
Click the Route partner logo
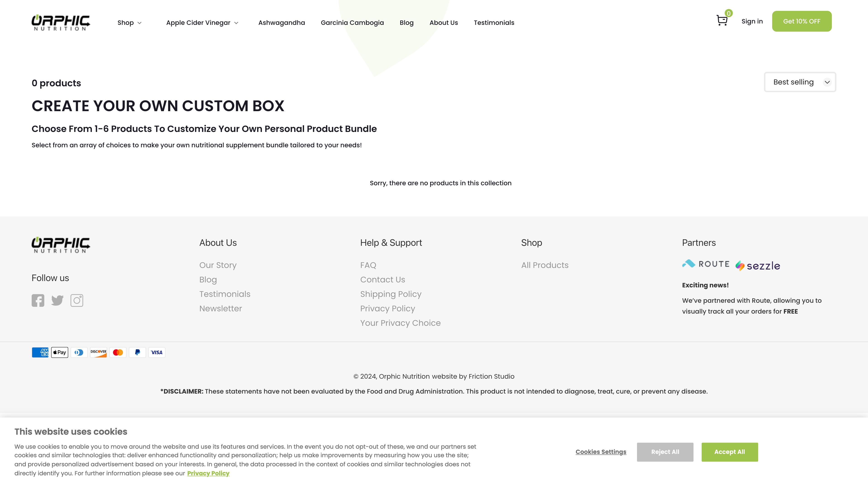pyautogui.click(x=705, y=264)
